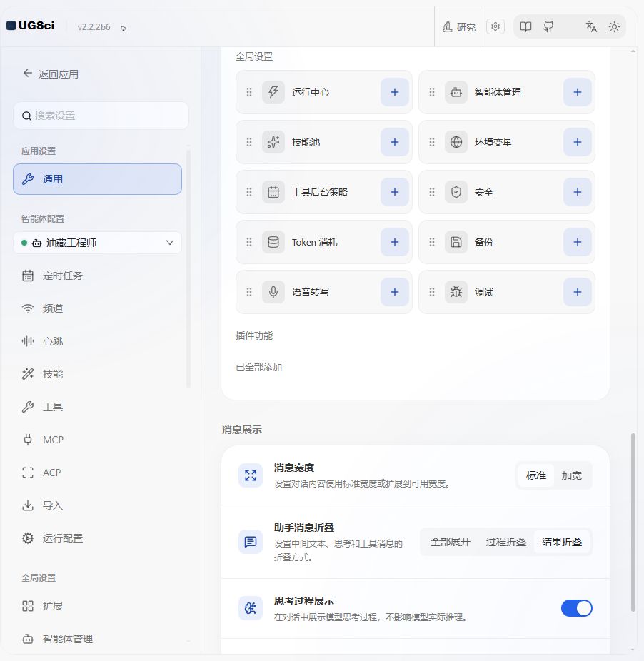Click the 思考过程展示 brain icon
Image resolution: width=644 pixels, height=661 pixels.
pos(251,608)
